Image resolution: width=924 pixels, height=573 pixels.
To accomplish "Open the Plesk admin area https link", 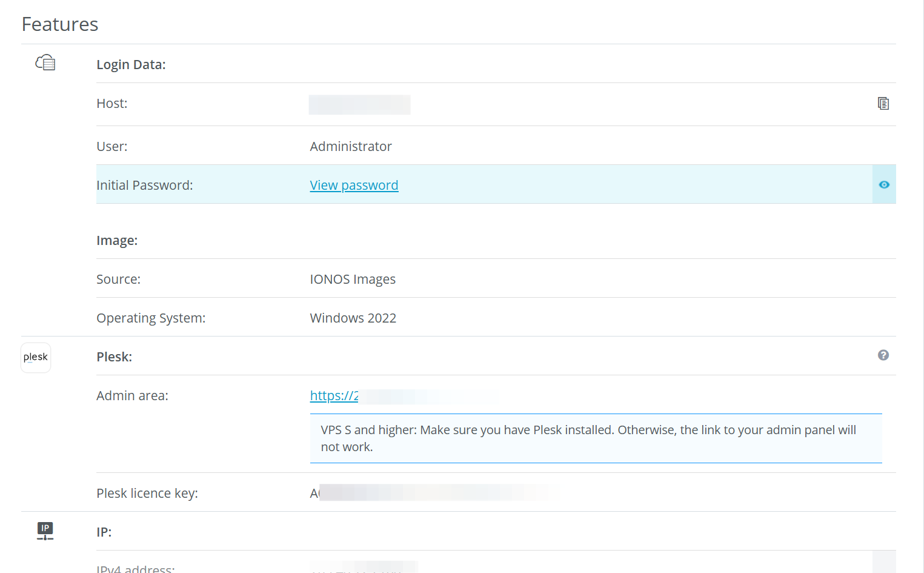I will (x=334, y=396).
